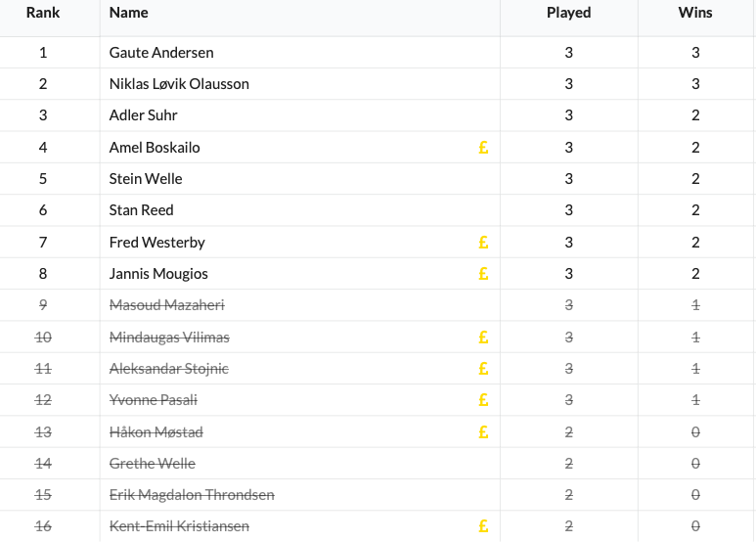Sort table by Rank column header
Viewport: 756px width, 542px height.
coord(43,13)
